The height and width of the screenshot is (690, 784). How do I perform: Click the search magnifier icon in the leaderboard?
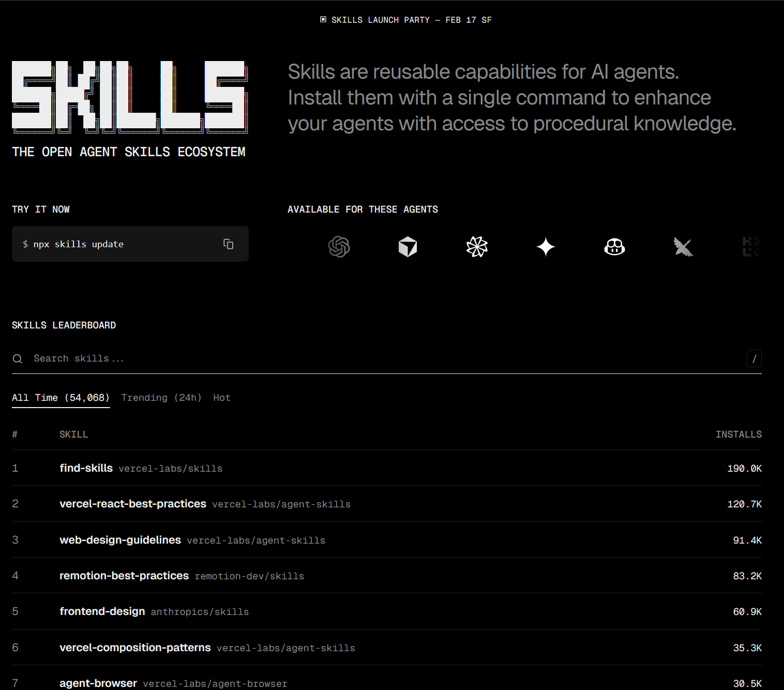[18, 358]
